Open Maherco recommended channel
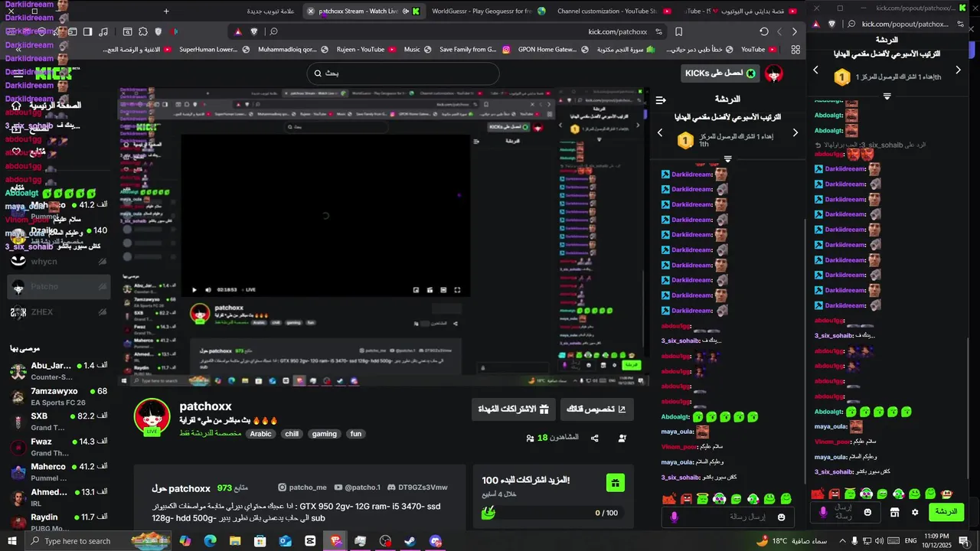 pyautogui.click(x=59, y=472)
